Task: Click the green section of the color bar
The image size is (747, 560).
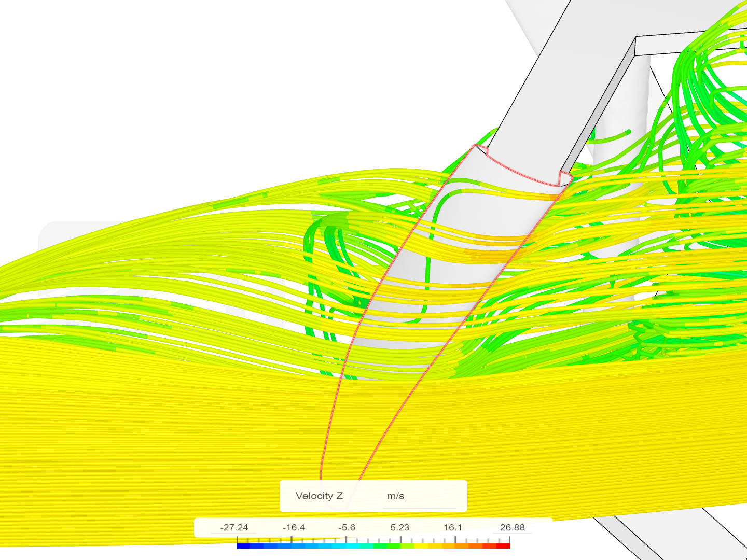Action: 387,545
